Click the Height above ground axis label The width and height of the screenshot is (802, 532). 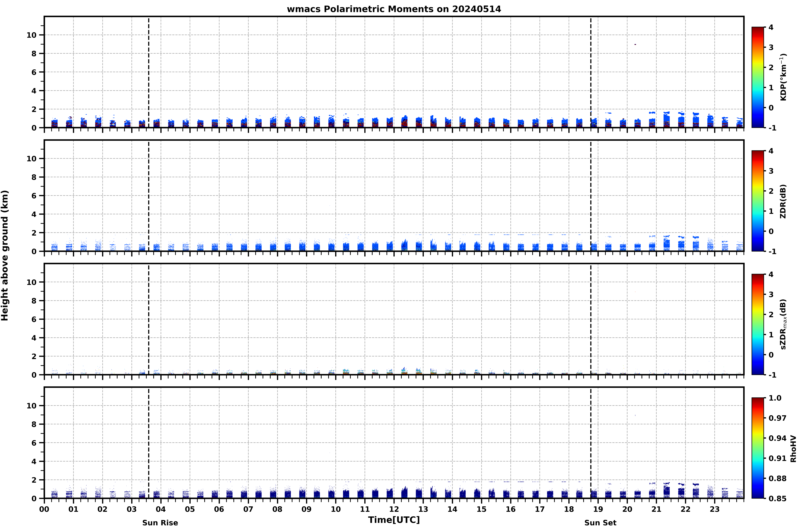tap(5, 255)
